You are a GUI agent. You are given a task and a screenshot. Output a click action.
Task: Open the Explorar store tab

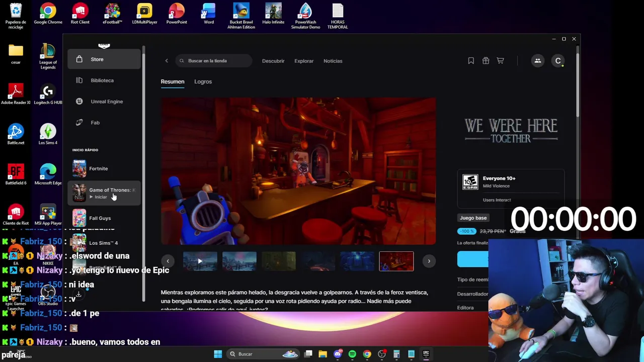tap(304, 61)
